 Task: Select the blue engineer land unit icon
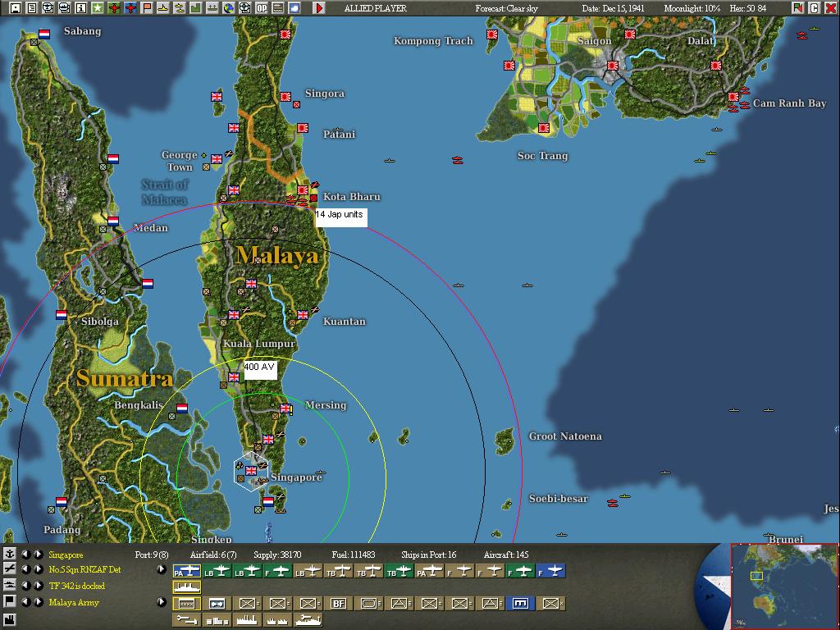(520, 603)
